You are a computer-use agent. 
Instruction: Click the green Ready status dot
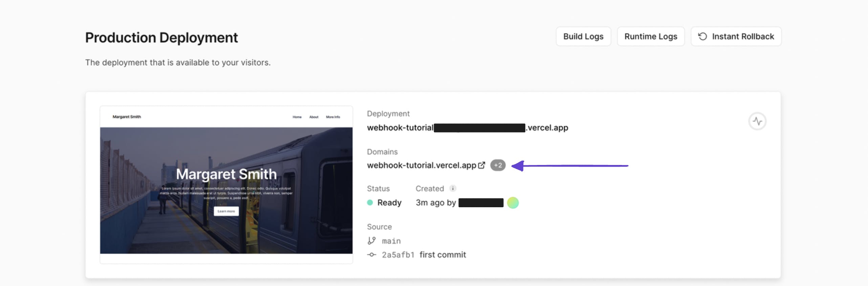click(370, 202)
